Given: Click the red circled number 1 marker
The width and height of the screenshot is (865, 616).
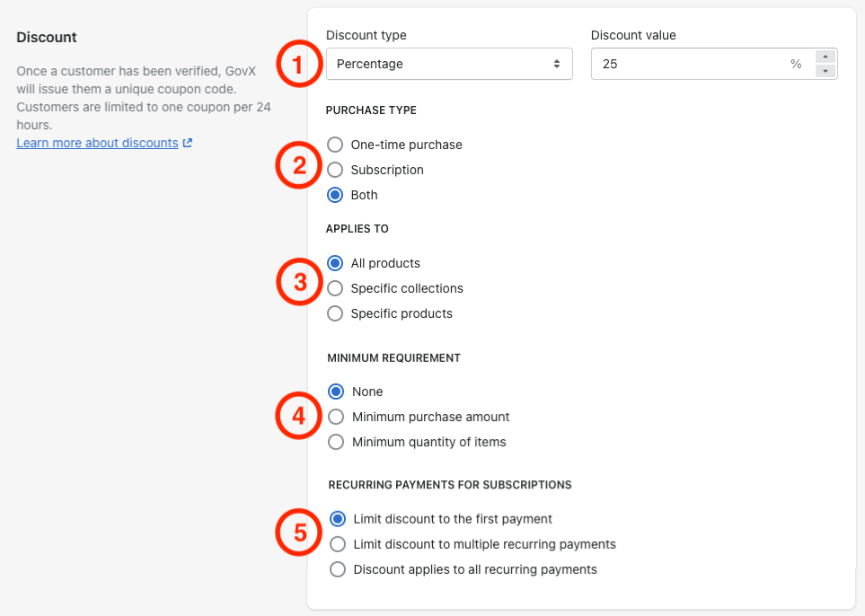Looking at the screenshot, I should coord(297,65).
